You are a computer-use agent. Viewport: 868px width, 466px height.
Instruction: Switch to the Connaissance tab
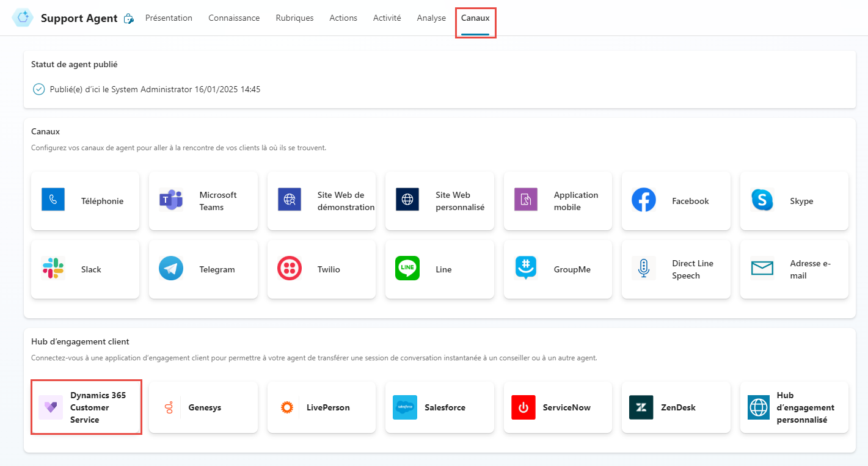(234, 18)
